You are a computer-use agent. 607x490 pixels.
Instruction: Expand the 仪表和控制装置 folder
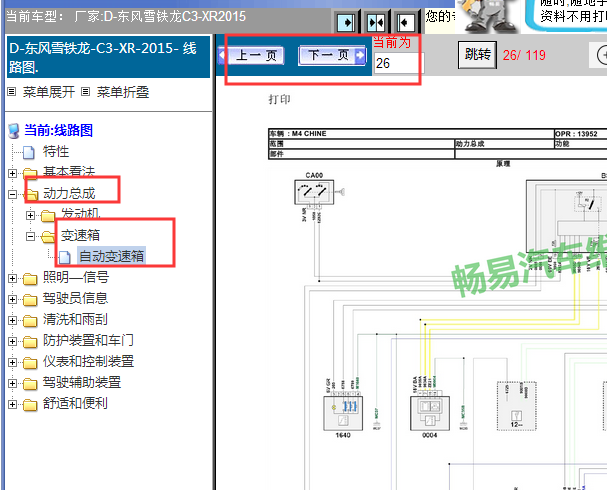[x=12, y=362]
